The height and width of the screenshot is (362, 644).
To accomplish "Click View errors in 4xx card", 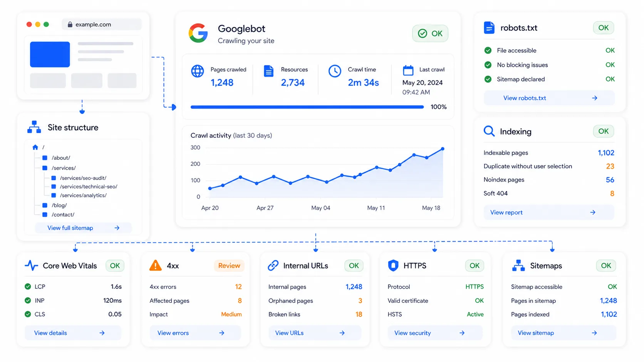I will tap(195, 333).
